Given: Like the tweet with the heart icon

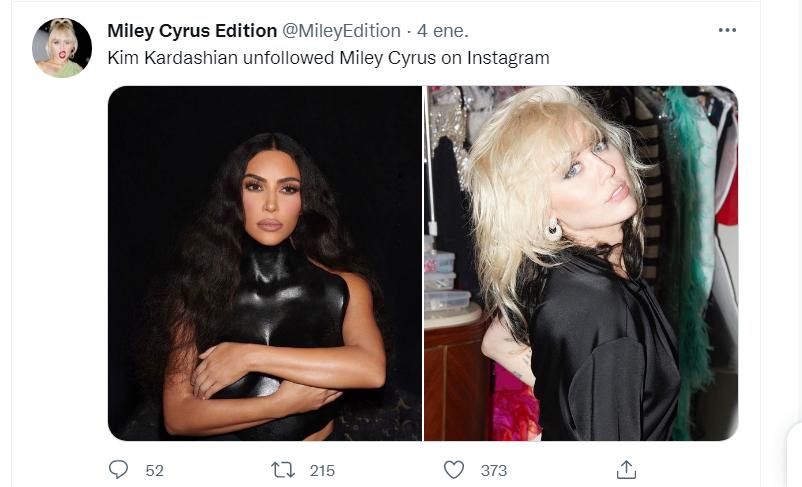Looking at the screenshot, I should tap(454, 469).
